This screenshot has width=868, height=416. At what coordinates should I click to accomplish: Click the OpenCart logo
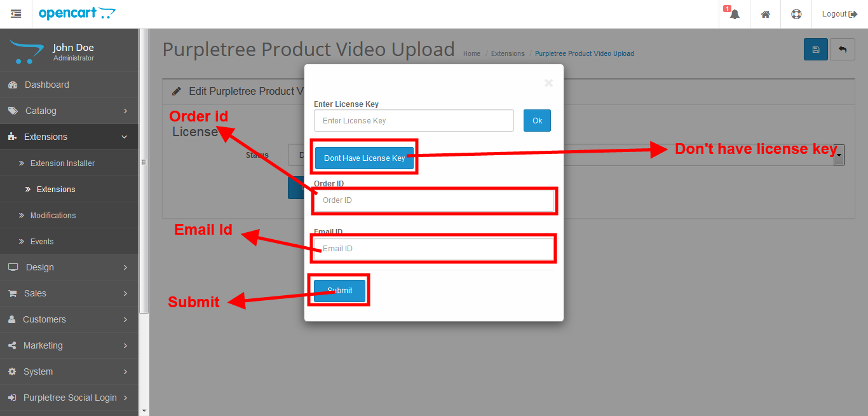pos(78,13)
